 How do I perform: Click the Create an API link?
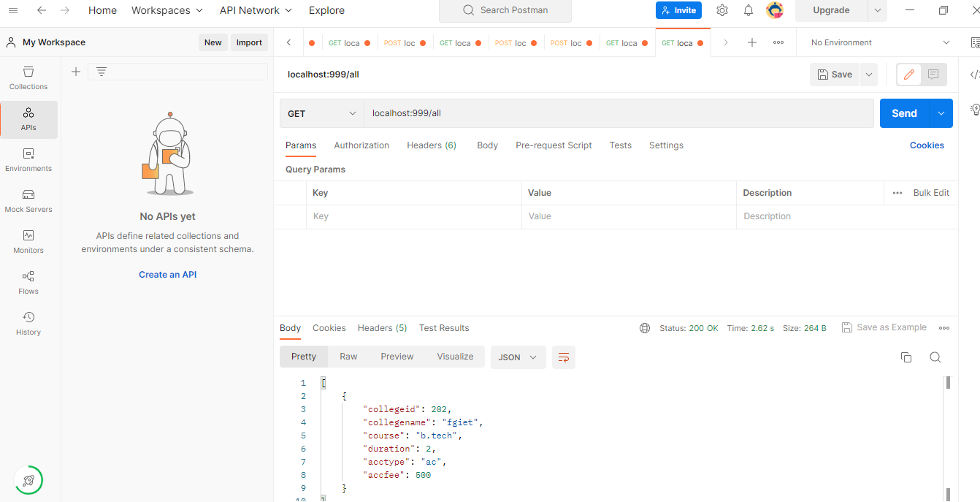click(167, 274)
